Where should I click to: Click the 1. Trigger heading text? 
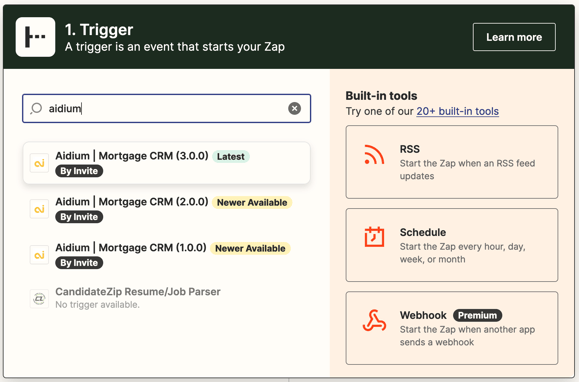(x=99, y=30)
